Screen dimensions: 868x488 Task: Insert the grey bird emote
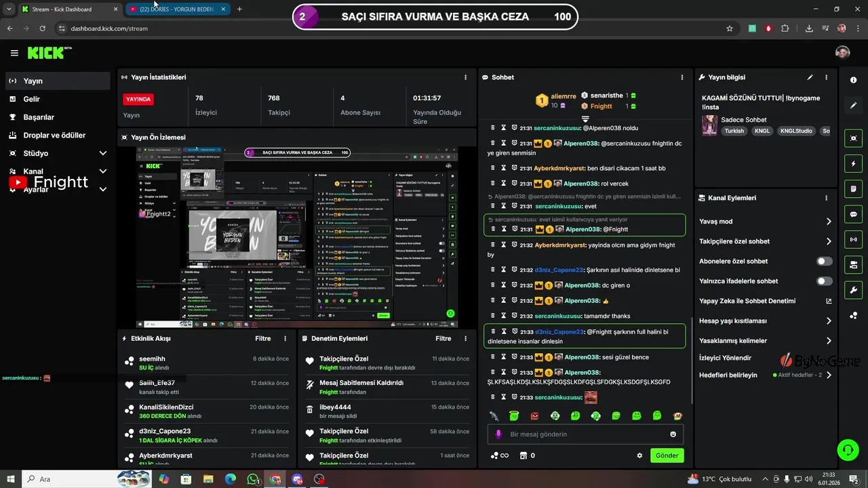pos(494,415)
